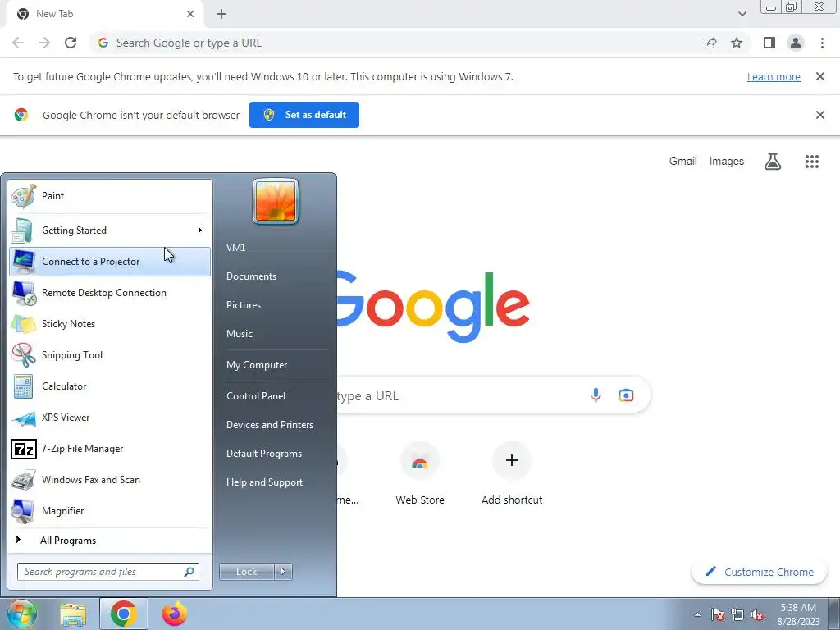Viewport: 840px width, 630px height.
Task: Click the Chrome back arrow
Action: 18,43
